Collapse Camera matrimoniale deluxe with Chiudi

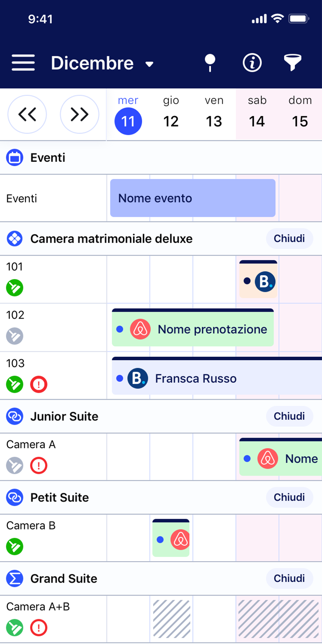point(289,238)
